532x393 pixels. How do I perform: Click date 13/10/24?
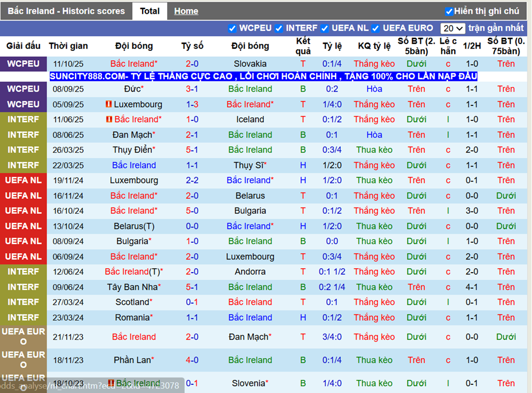click(x=68, y=226)
